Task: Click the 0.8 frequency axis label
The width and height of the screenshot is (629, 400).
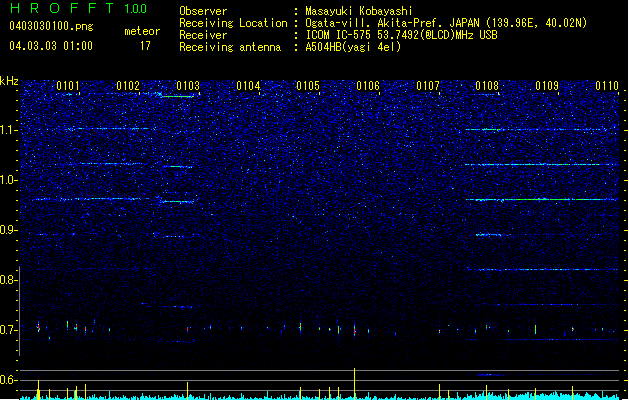Action: coord(8,280)
